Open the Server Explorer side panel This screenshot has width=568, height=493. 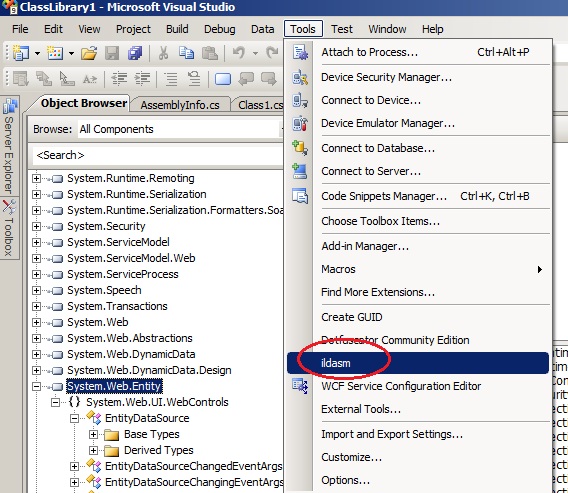point(9,146)
